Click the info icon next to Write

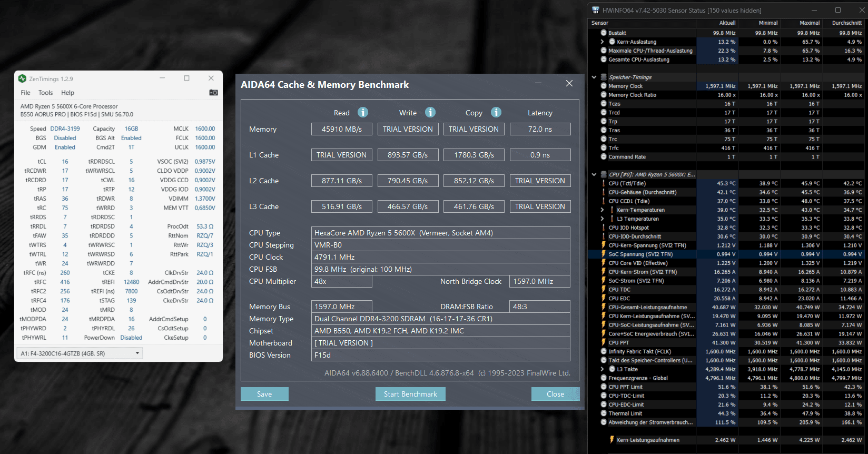coord(430,112)
